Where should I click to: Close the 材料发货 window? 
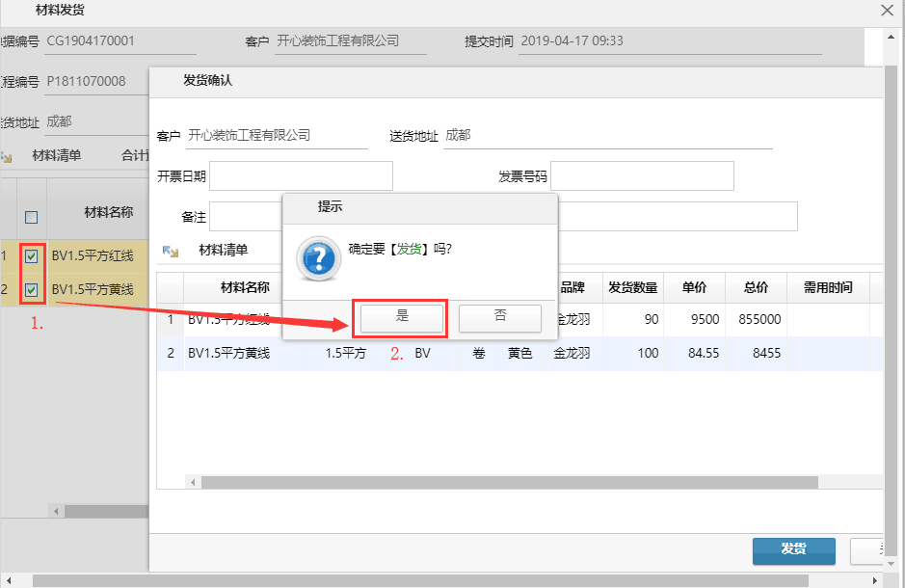tap(887, 11)
